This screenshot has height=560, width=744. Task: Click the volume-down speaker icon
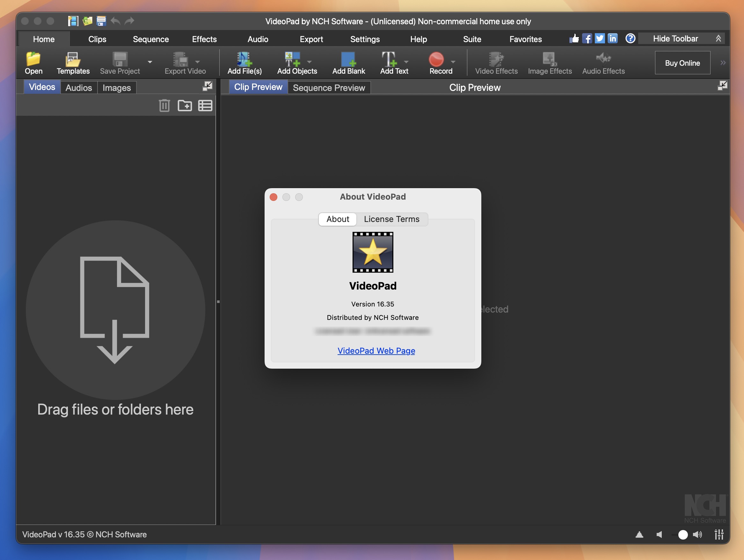[659, 534]
